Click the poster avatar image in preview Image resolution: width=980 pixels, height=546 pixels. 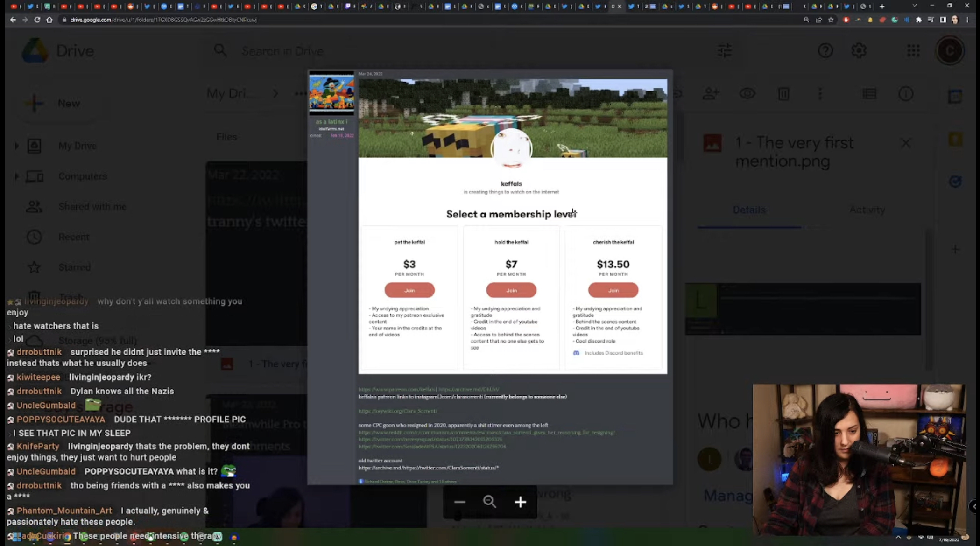(331, 93)
